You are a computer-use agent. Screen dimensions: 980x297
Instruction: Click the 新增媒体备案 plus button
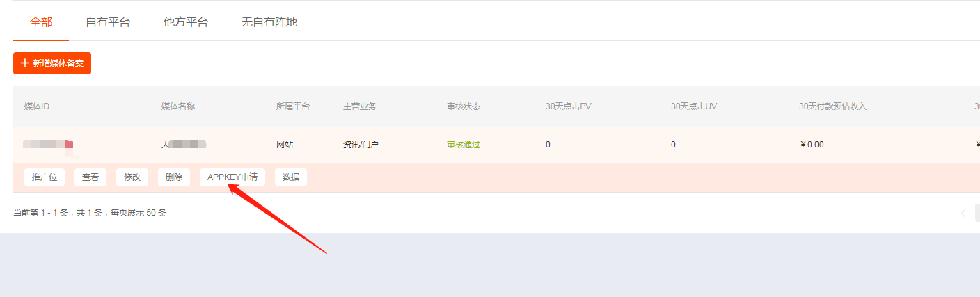coord(52,63)
